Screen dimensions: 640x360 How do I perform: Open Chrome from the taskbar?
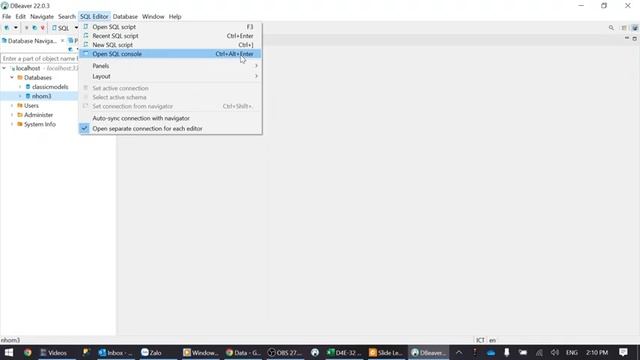(27, 352)
